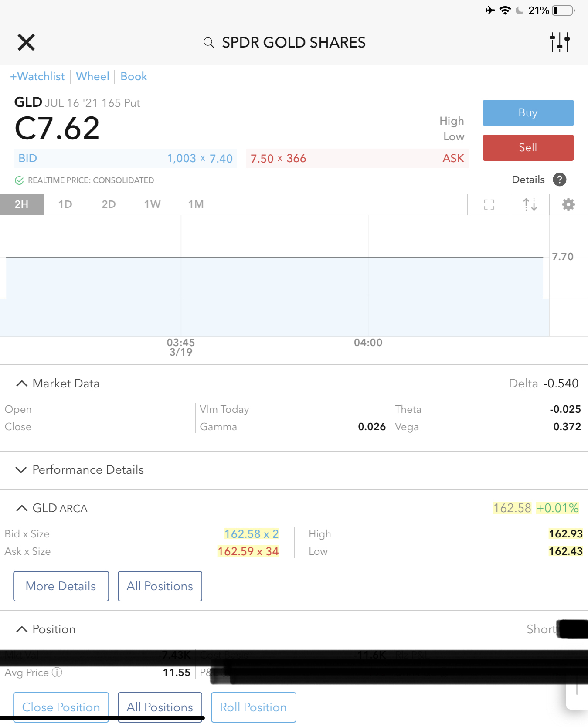Tap the search magnifier icon
This screenshot has height=727, width=588.
(x=209, y=43)
